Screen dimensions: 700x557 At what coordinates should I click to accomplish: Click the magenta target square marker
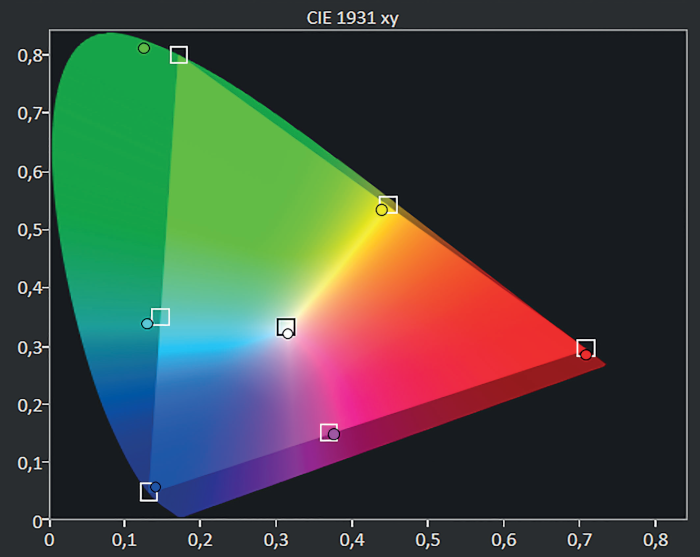click(328, 433)
